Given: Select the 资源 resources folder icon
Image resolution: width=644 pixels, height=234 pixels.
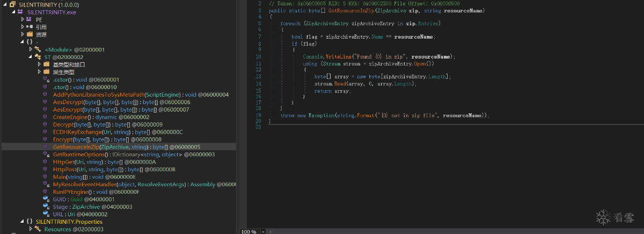Looking at the screenshot, I should tap(30, 34).
